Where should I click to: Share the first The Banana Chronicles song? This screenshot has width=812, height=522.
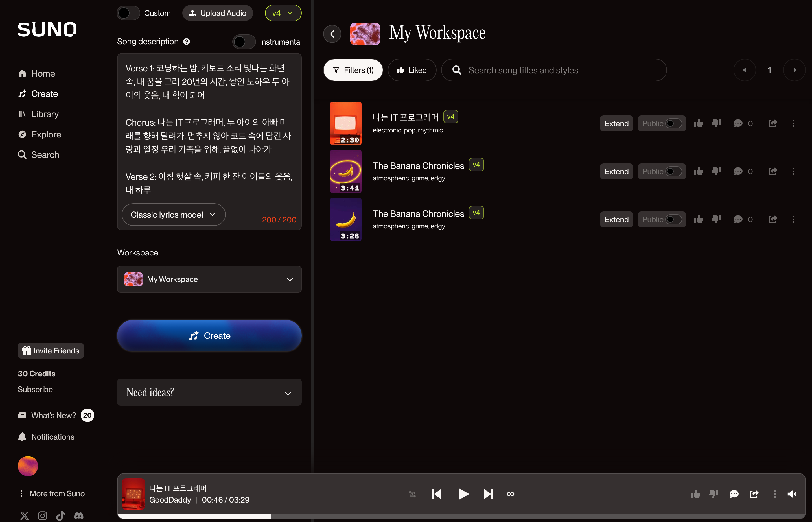(772, 172)
